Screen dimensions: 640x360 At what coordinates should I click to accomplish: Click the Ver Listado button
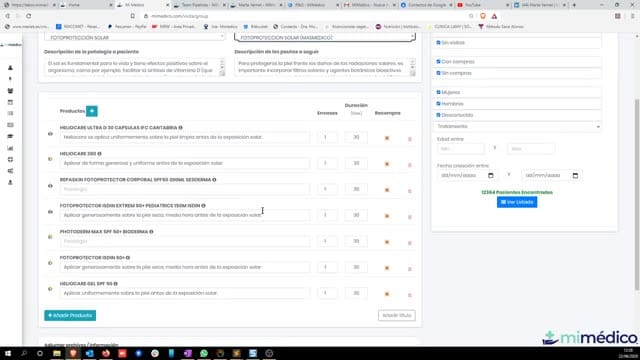(x=517, y=202)
